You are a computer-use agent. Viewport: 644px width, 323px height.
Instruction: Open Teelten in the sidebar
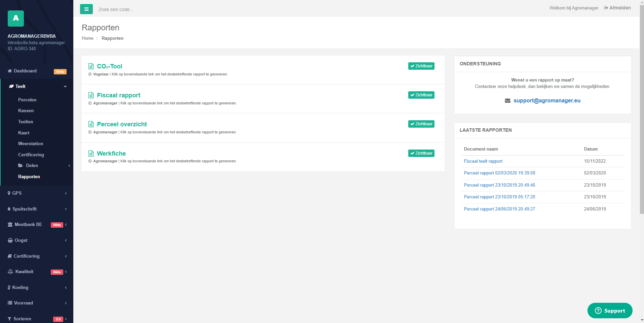(26, 122)
